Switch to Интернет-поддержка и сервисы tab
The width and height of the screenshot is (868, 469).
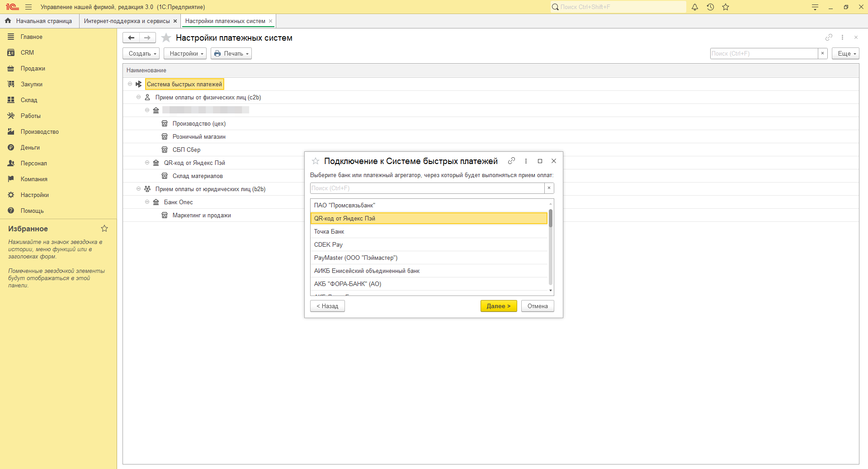[x=127, y=21]
